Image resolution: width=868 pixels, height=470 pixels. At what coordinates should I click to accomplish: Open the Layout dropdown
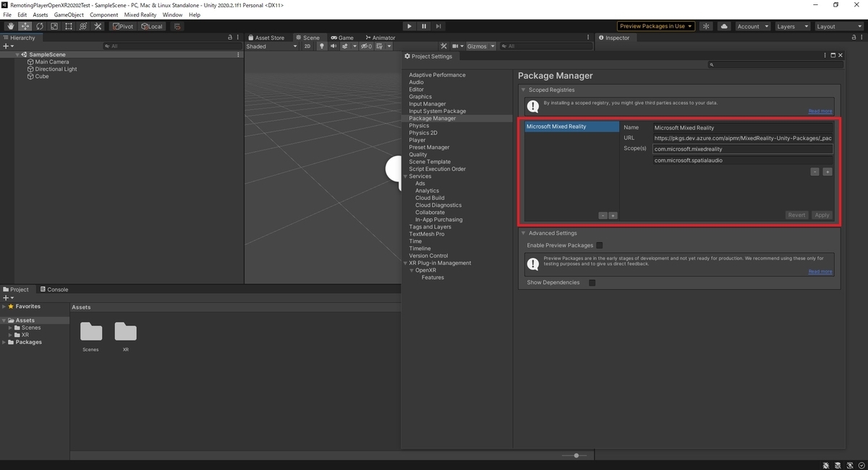(x=838, y=26)
